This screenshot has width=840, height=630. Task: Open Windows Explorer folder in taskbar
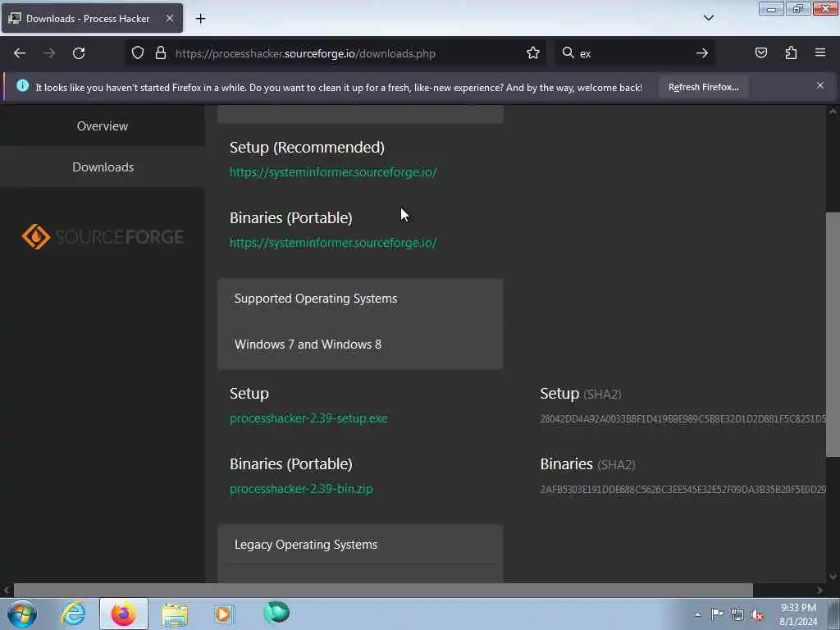(175, 614)
